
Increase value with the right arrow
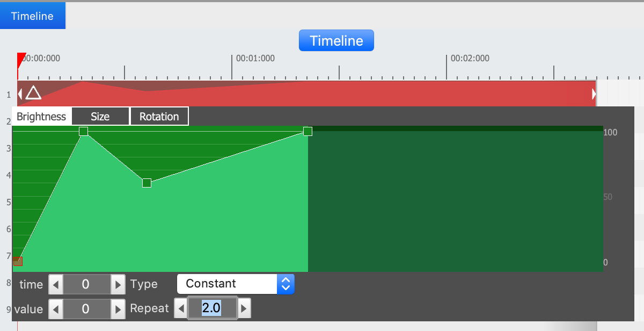118,308
